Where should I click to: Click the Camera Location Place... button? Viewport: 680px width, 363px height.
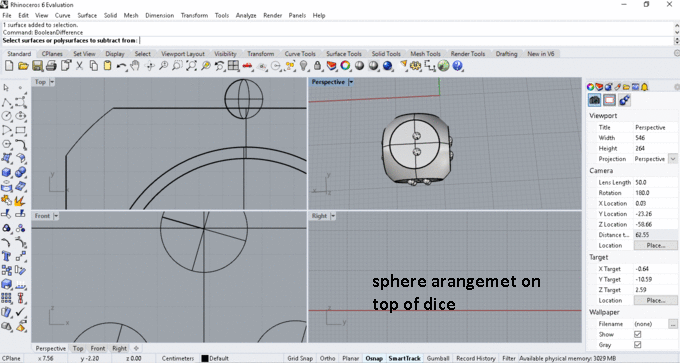656,245
